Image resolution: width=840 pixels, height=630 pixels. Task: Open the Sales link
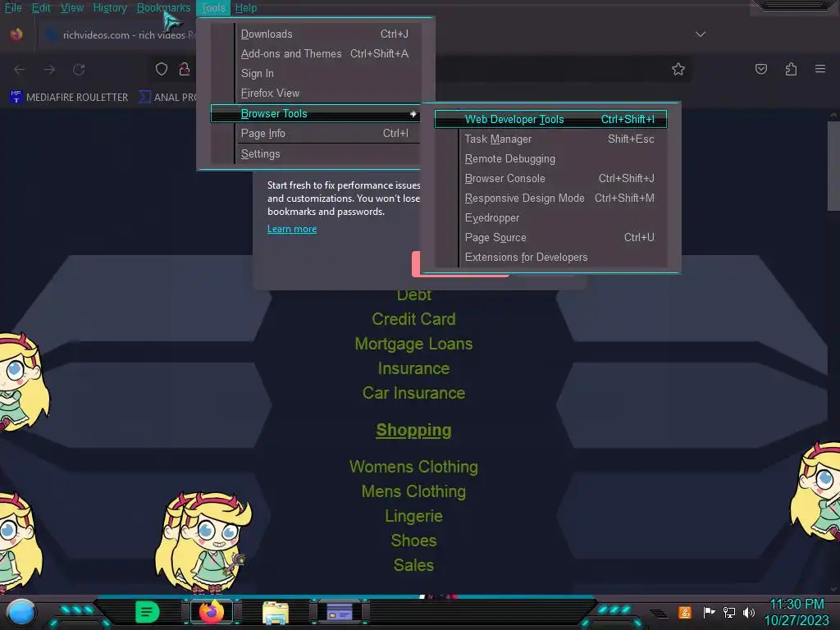point(413,565)
